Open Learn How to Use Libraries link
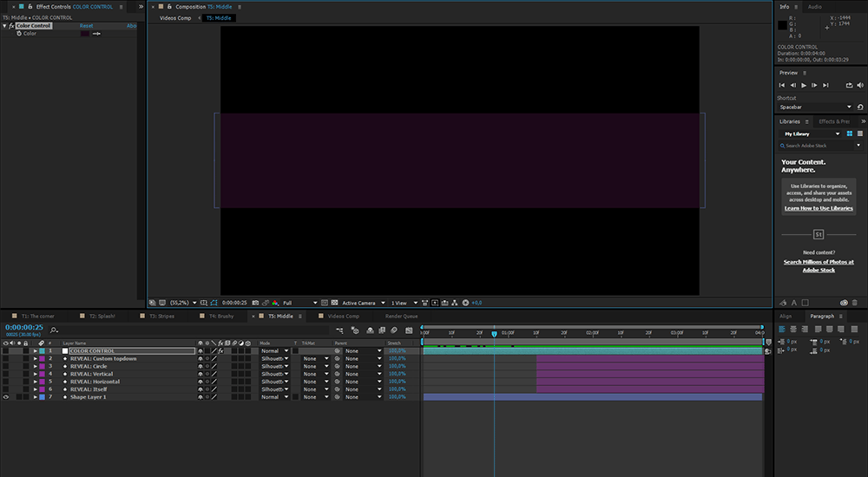Image resolution: width=868 pixels, height=477 pixels. tap(819, 208)
